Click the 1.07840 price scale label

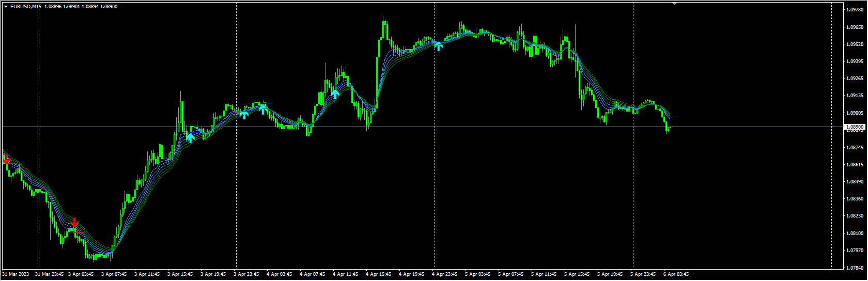(856, 268)
